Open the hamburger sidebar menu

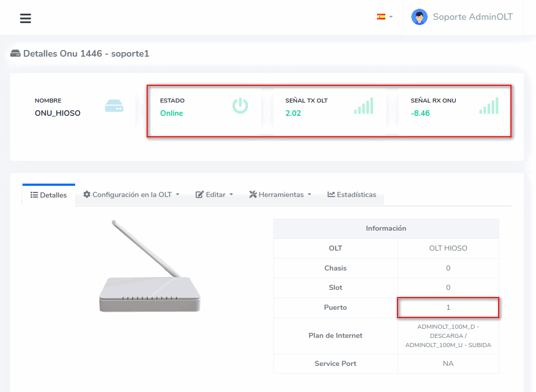point(26,18)
